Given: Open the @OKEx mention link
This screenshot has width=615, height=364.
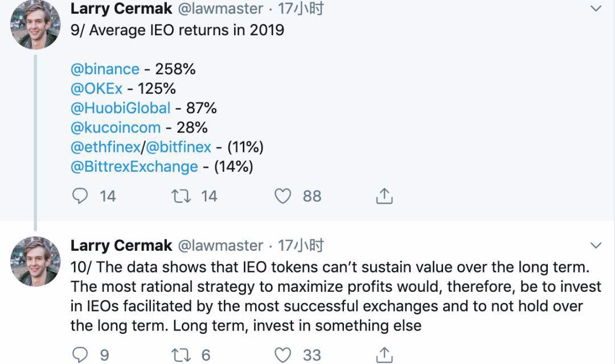Looking at the screenshot, I should pyautogui.click(x=98, y=88).
